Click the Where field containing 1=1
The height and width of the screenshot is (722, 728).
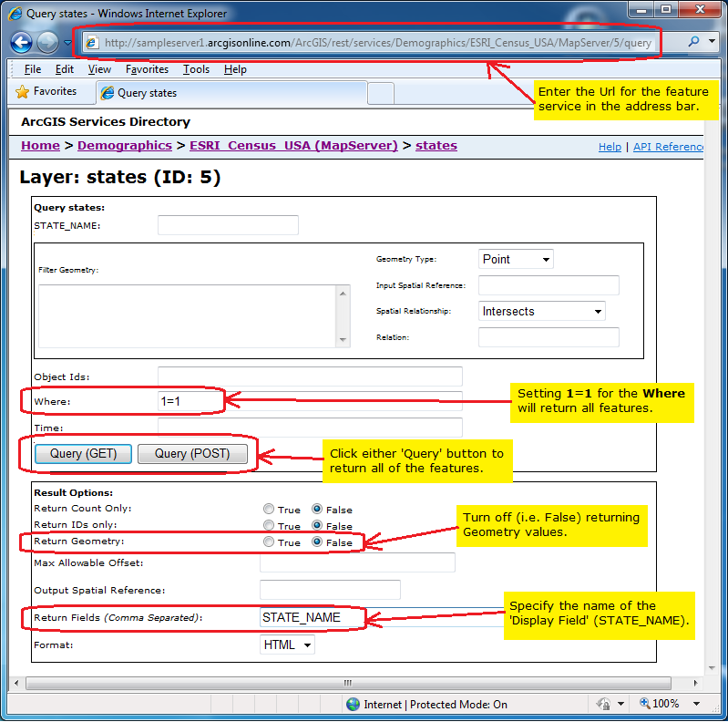pyautogui.click(x=310, y=401)
